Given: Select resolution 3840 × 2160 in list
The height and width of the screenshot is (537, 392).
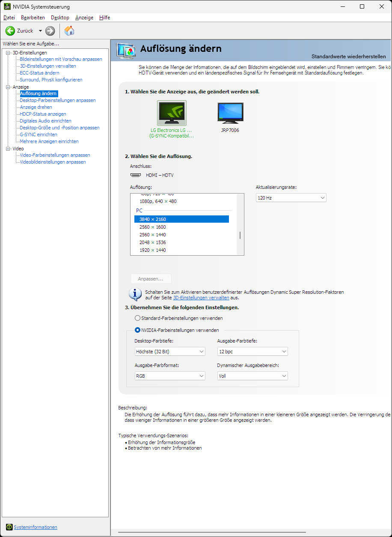Looking at the screenshot, I should [181, 219].
